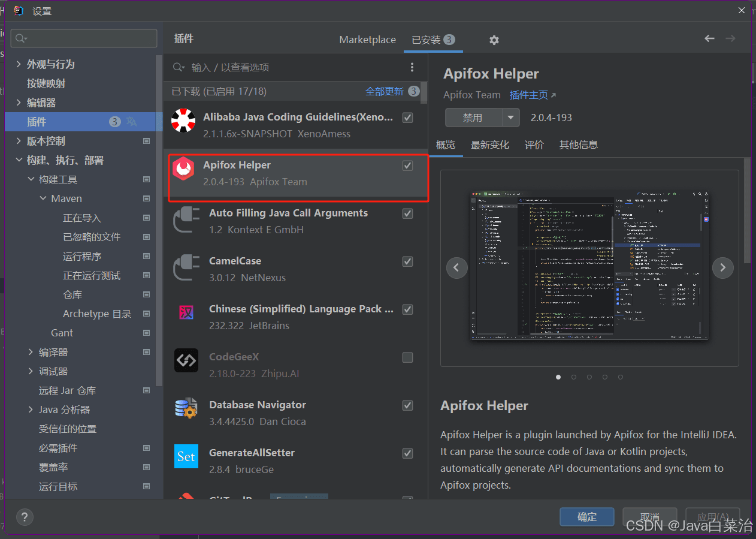Enable the CodeGeeX plugin checkbox

click(x=408, y=357)
